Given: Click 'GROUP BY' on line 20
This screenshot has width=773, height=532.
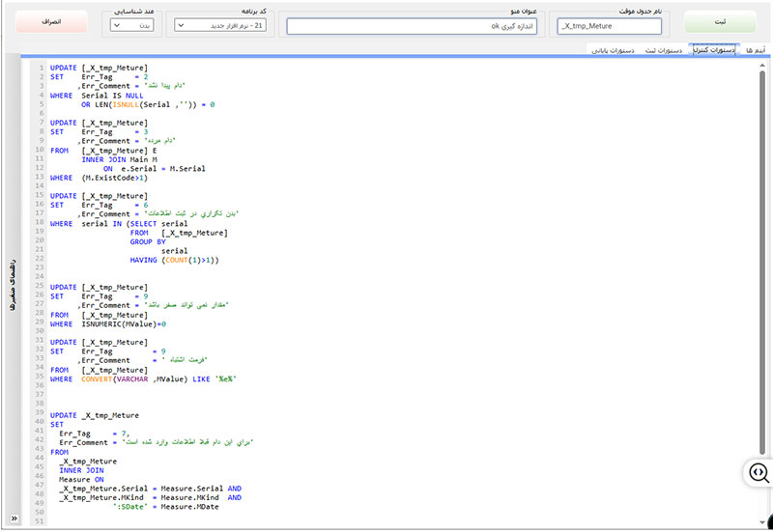Looking at the screenshot, I should tap(148, 242).
